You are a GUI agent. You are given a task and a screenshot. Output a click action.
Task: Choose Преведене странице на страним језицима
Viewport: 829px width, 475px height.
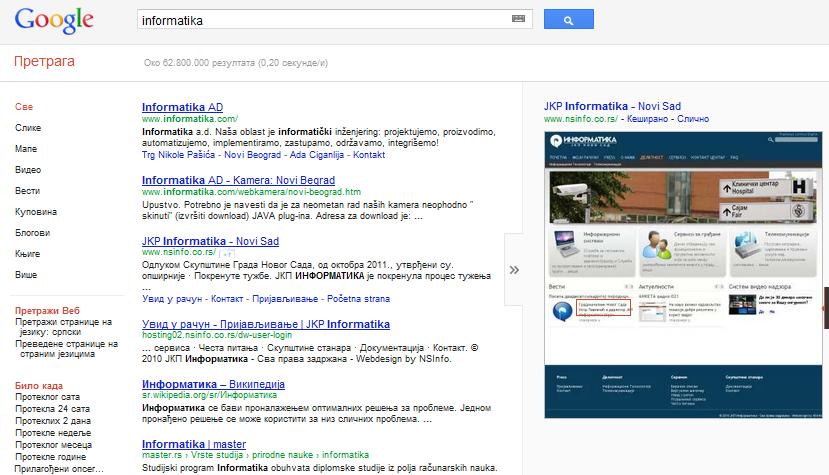tap(67, 349)
